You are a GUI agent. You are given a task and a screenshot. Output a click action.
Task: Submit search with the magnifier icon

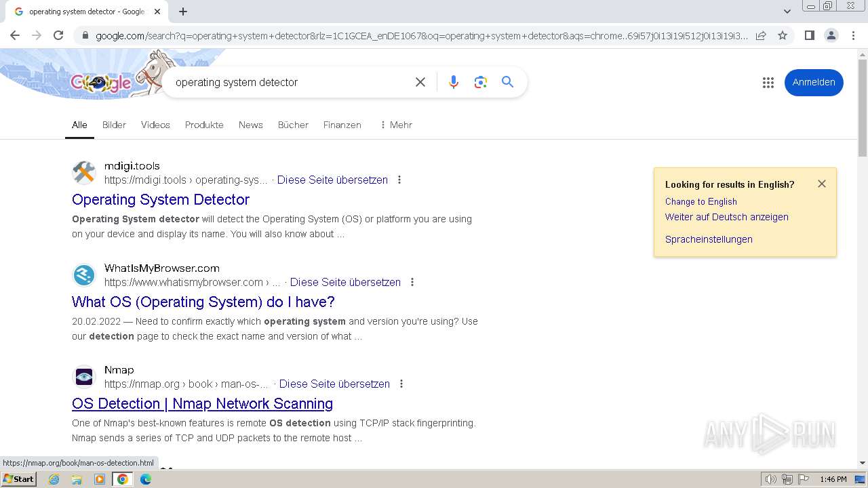click(x=507, y=82)
